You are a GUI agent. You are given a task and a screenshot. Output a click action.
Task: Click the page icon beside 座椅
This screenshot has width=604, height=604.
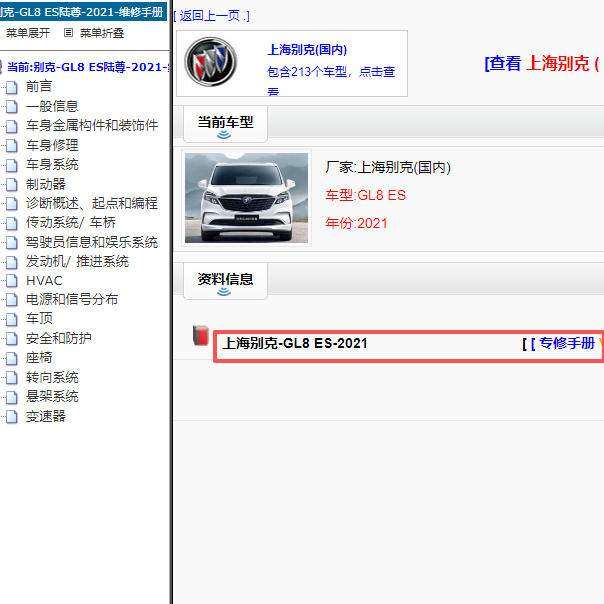tap(12, 358)
